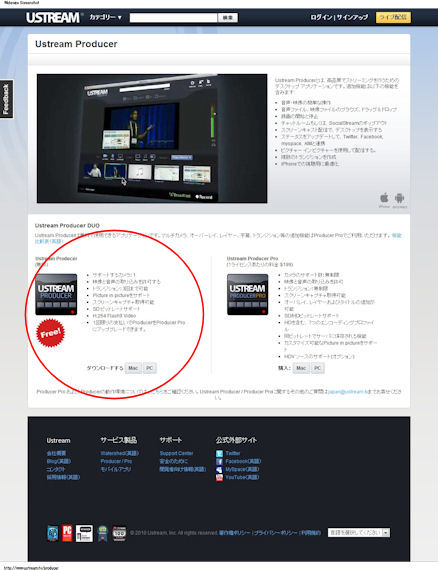
Task: Open the プライバシーポリシー footer link
Action: tap(276, 533)
